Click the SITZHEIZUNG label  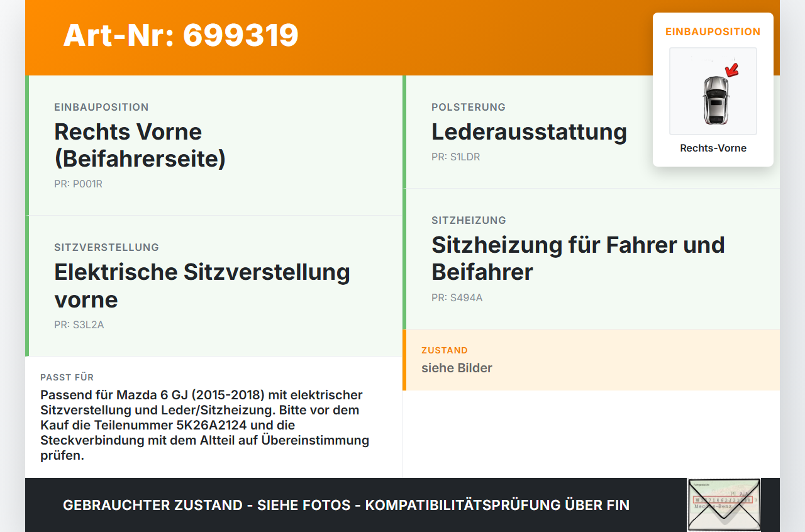tap(469, 220)
